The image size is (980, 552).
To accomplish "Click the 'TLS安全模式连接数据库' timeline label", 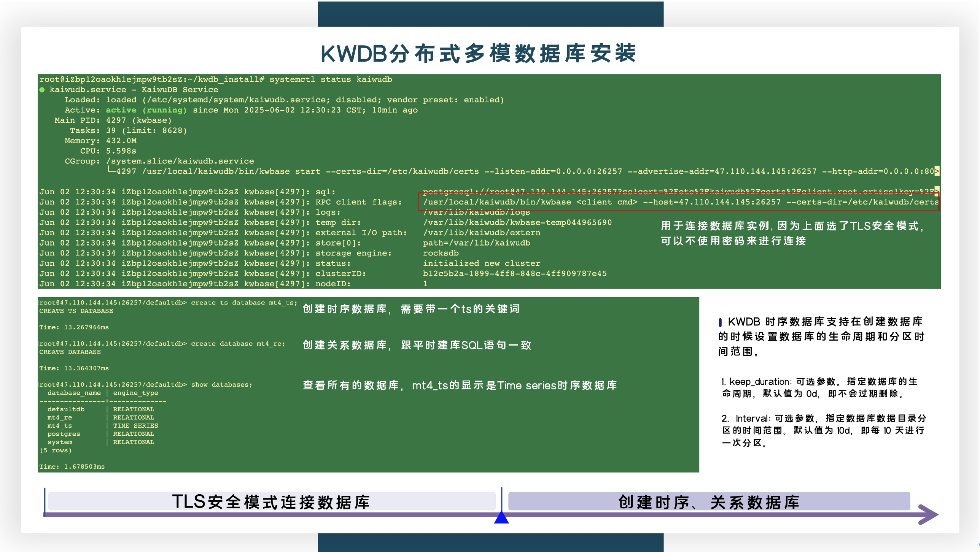I will click(x=272, y=502).
